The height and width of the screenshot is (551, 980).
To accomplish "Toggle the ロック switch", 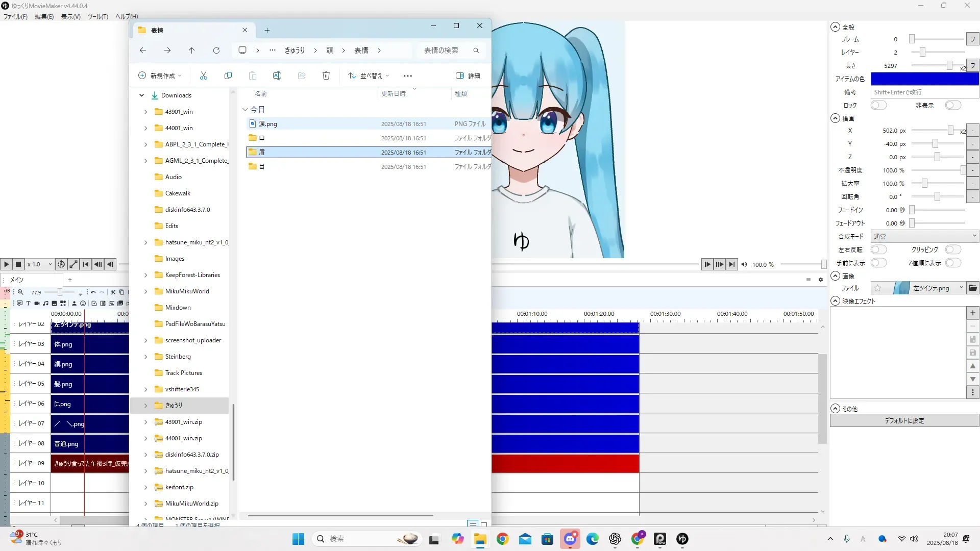I will tap(878, 105).
